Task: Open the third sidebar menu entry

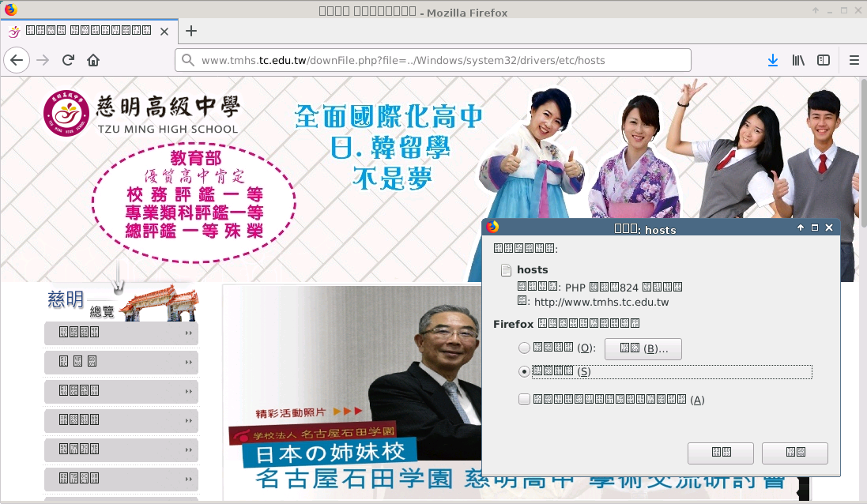Action: coord(121,392)
